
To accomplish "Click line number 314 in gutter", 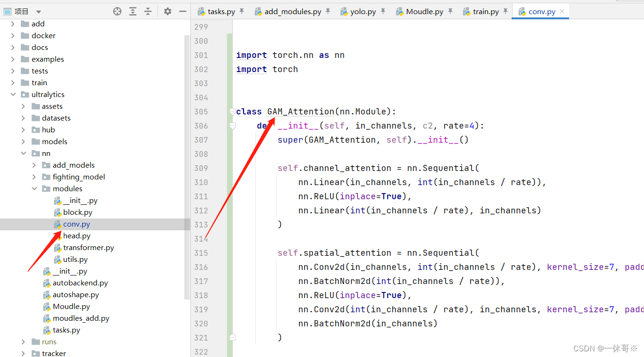I will click(201, 239).
